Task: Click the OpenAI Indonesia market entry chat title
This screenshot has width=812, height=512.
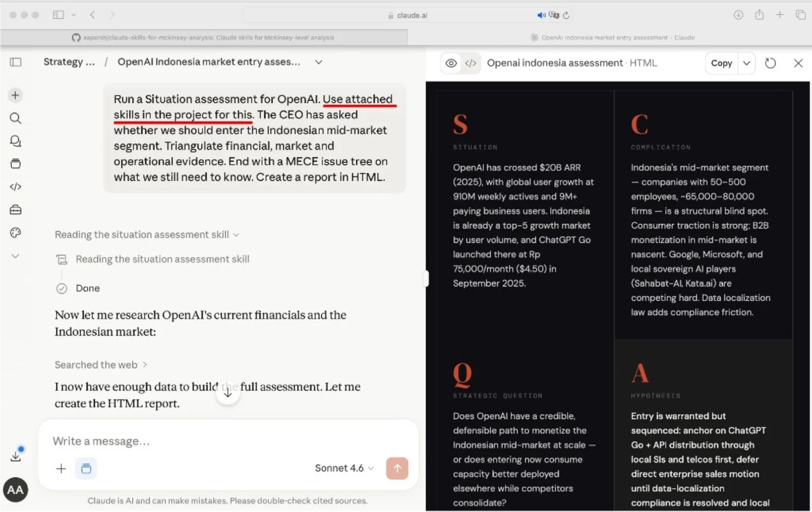Action: (x=209, y=62)
